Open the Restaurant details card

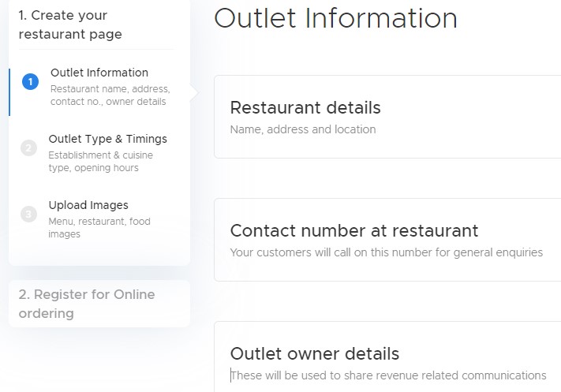(387, 117)
